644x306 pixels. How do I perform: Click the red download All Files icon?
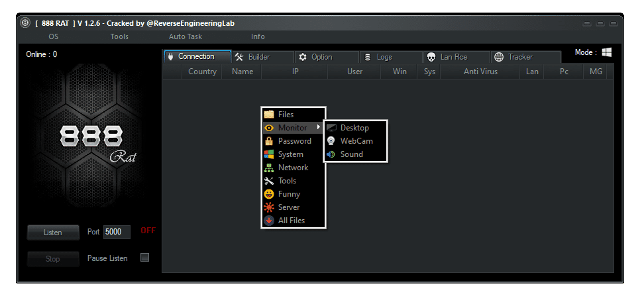269,221
